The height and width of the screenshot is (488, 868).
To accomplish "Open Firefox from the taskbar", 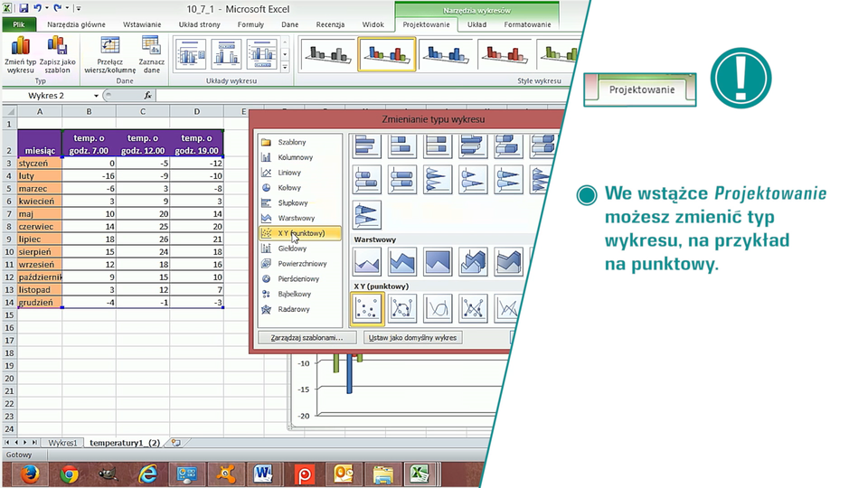I will 31,473.
